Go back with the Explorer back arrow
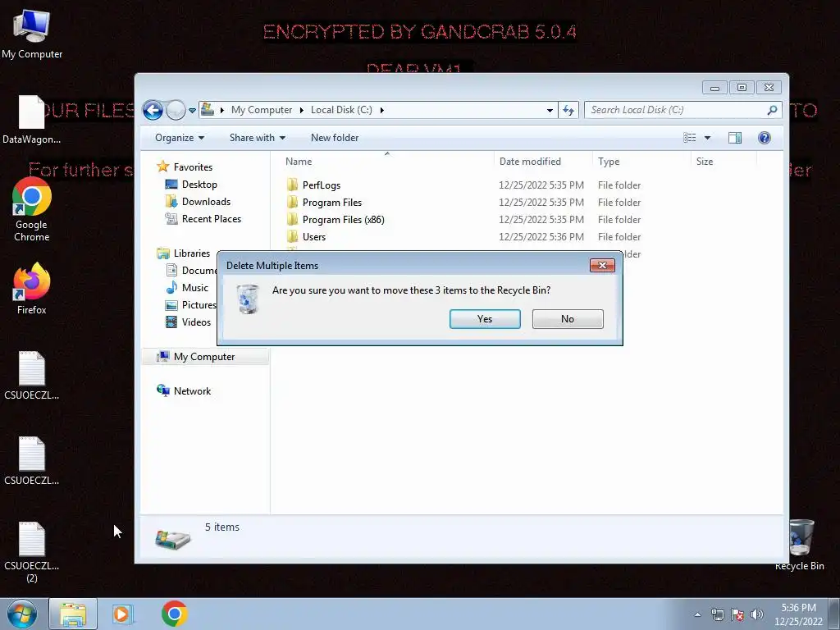 (153, 111)
